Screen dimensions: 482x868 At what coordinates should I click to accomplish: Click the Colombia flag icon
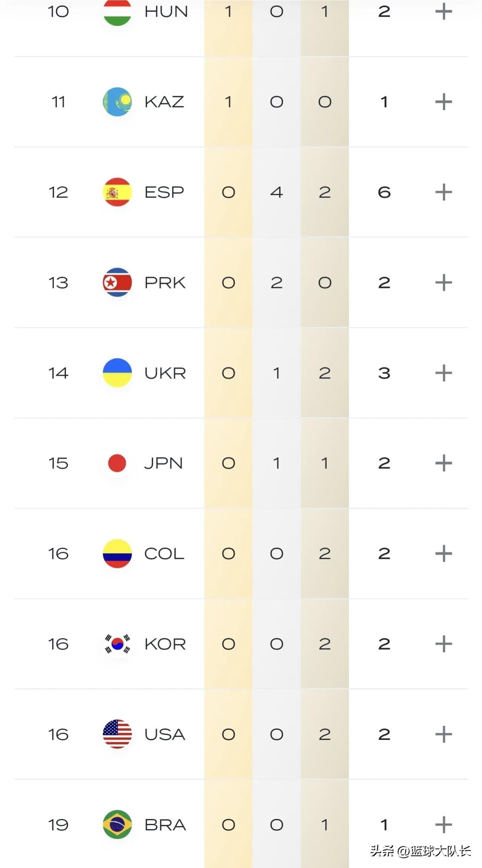(x=117, y=554)
